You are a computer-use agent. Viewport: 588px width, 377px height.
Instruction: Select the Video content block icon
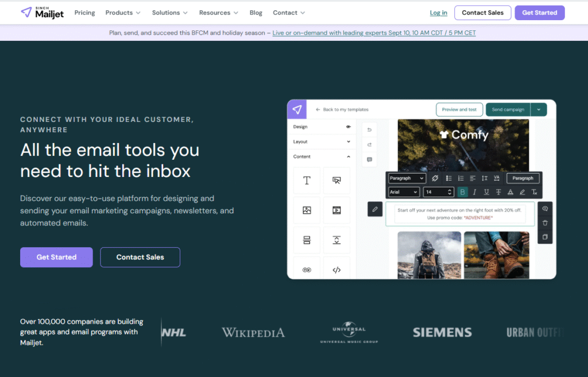click(x=336, y=210)
